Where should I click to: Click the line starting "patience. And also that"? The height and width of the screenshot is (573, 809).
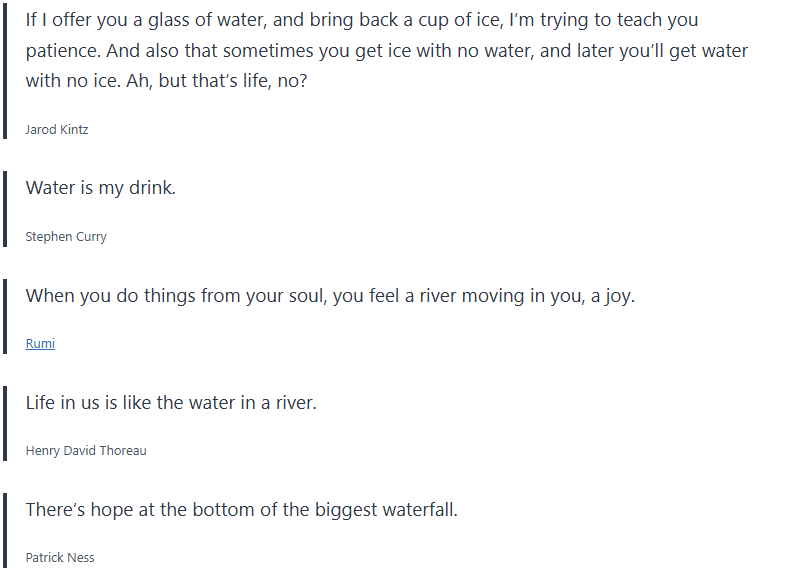pos(386,51)
